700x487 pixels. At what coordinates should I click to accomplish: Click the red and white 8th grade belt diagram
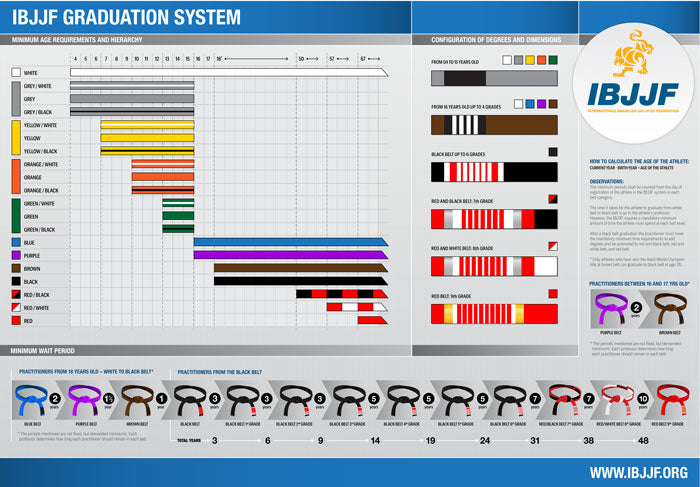pyautogui.click(x=494, y=266)
